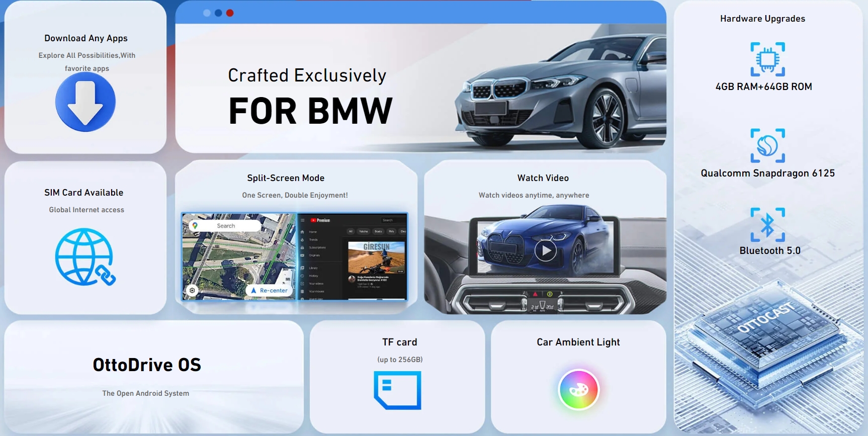Click 'The Open Android System' text
The height and width of the screenshot is (436, 868).
pyautogui.click(x=146, y=393)
